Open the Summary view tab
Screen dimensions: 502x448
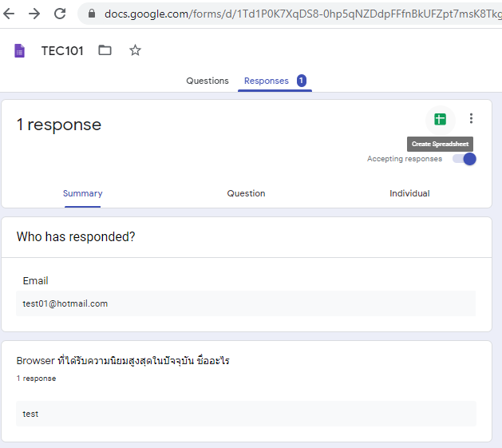click(83, 193)
